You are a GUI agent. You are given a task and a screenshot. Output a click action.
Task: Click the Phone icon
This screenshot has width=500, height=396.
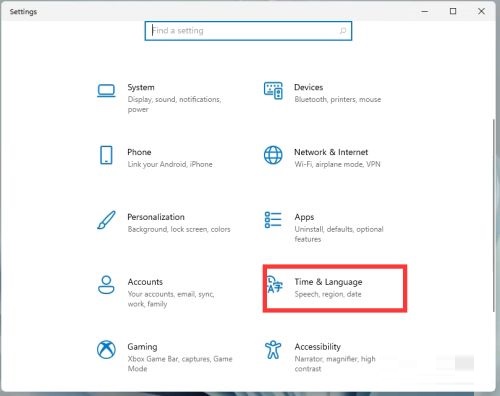coord(106,155)
